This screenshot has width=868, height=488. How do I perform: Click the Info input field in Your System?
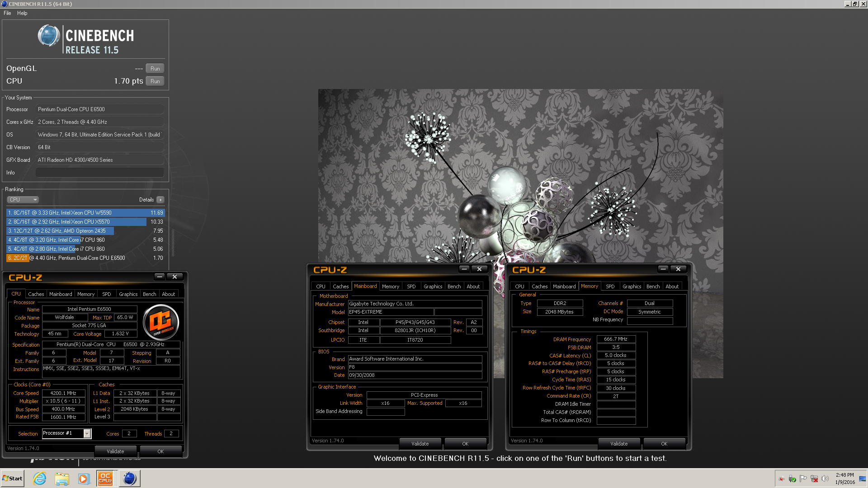(100, 173)
